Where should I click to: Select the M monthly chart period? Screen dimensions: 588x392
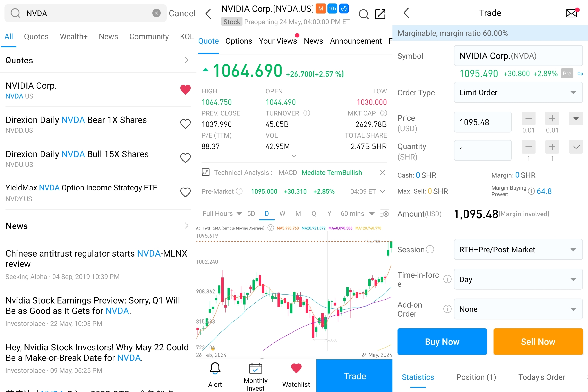298,213
